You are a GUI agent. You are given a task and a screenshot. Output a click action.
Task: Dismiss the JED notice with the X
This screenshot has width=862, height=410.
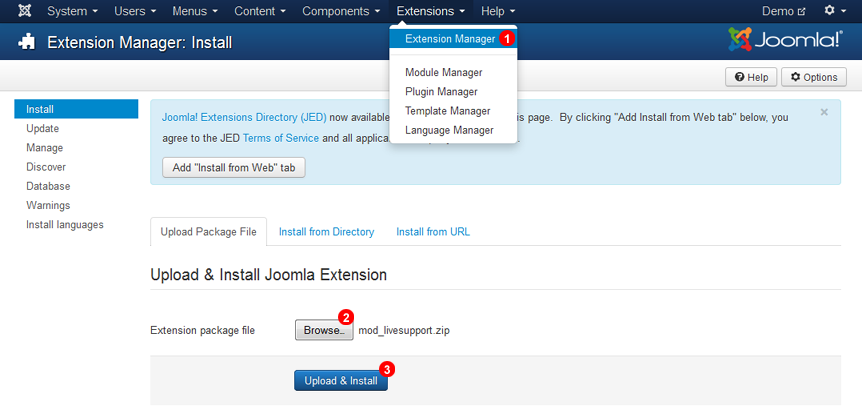coord(824,112)
